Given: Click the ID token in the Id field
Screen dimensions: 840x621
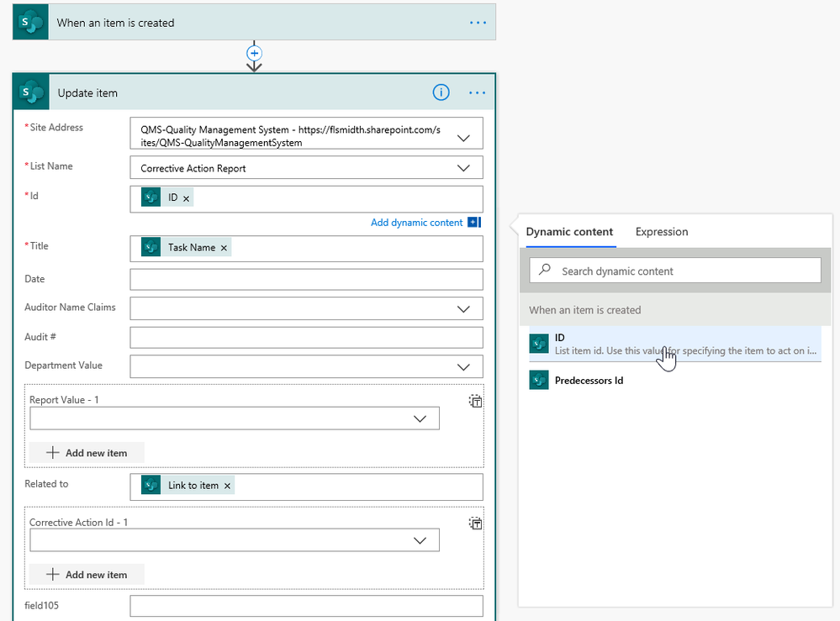Looking at the screenshot, I should (166, 197).
